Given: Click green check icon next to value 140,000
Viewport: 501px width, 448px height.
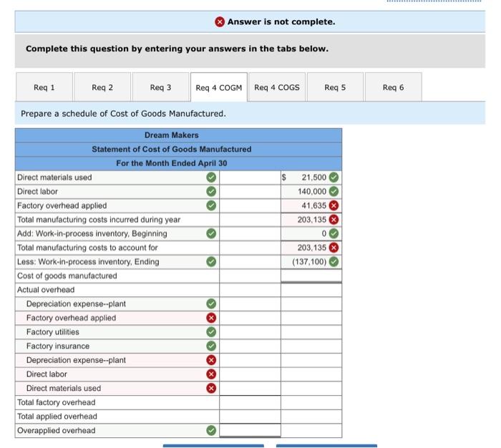Looking at the screenshot, I should click(x=334, y=191).
